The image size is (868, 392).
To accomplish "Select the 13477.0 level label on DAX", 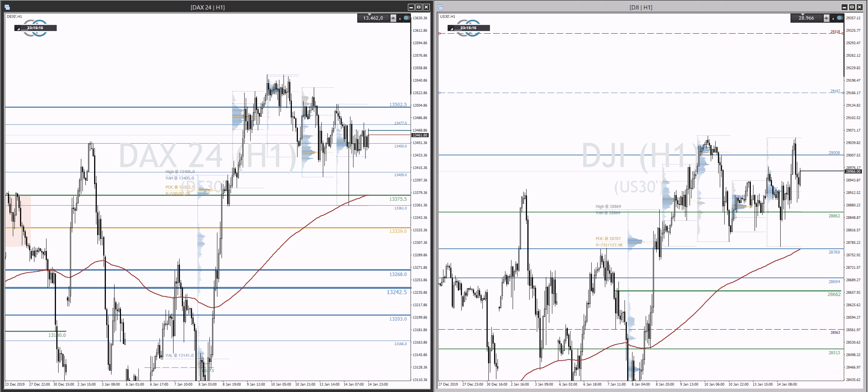I will 400,123.
